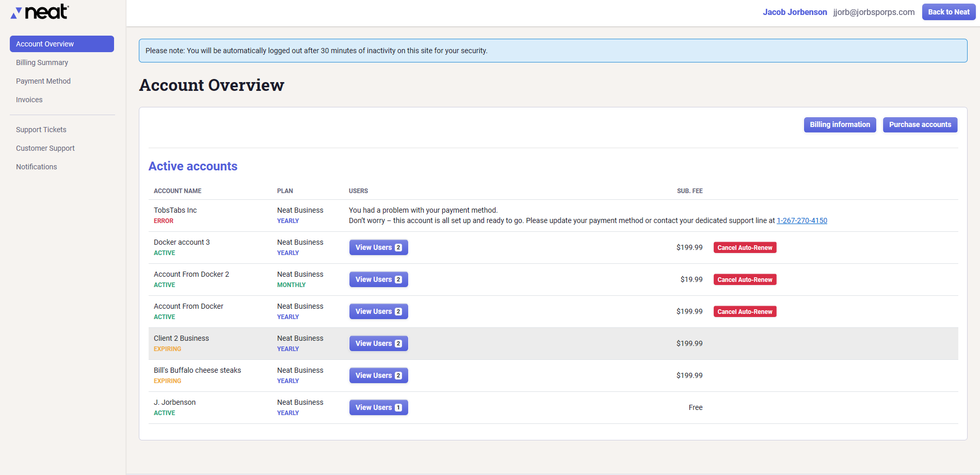Open the Billing Summary section
The image size is (980, 475).
pos(42,62)
